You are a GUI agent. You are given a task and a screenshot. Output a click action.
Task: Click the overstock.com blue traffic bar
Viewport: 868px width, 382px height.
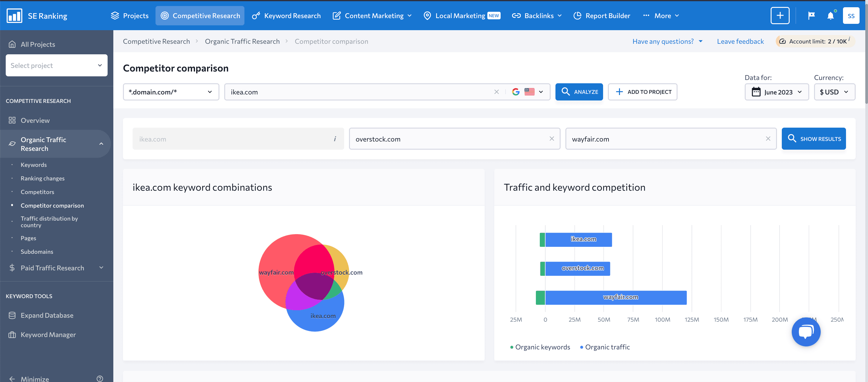(577, 269)
